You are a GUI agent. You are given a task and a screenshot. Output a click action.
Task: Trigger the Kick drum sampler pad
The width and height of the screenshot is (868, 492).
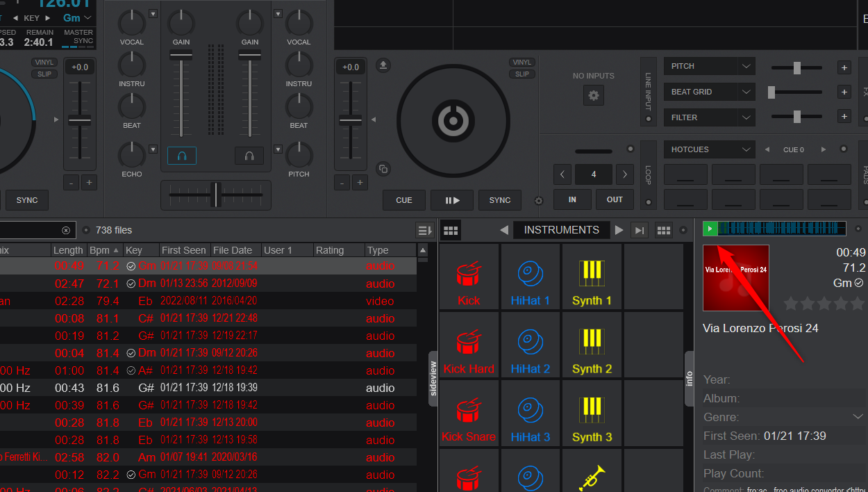click(x=469, y=276)
